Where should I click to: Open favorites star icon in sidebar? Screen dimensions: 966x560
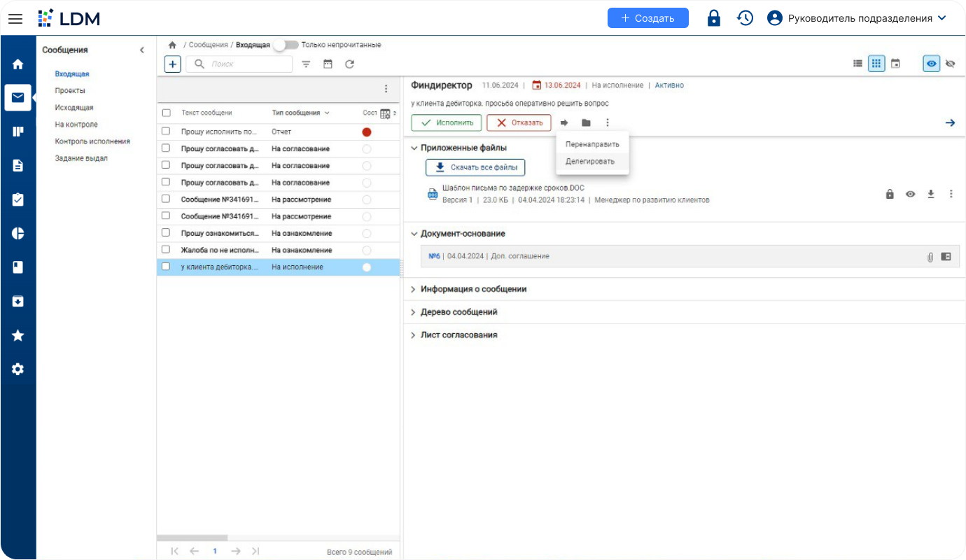[x=17, y=335]
